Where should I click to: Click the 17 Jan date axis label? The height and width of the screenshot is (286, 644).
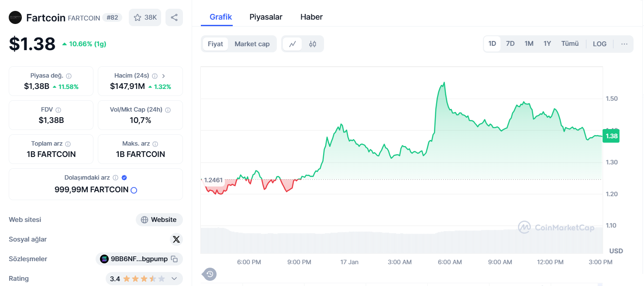point(349,262)
